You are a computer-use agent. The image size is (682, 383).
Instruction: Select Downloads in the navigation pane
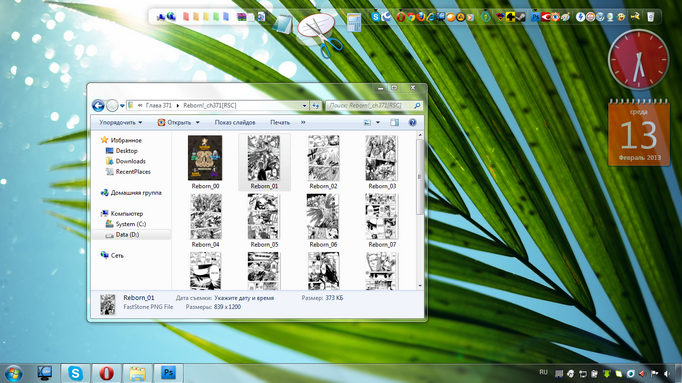pyautogui.click(x=126, y=161)
